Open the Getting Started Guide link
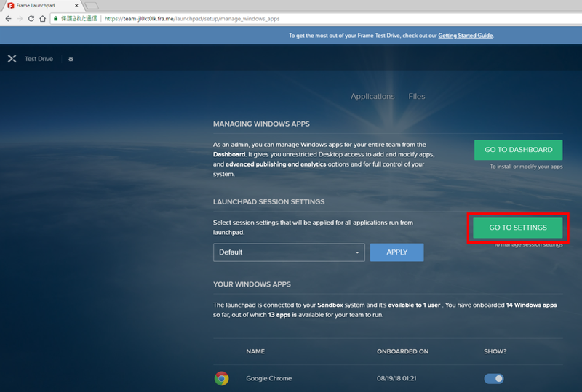This screenshot has height=392, width=582. [x=466, y=36]
